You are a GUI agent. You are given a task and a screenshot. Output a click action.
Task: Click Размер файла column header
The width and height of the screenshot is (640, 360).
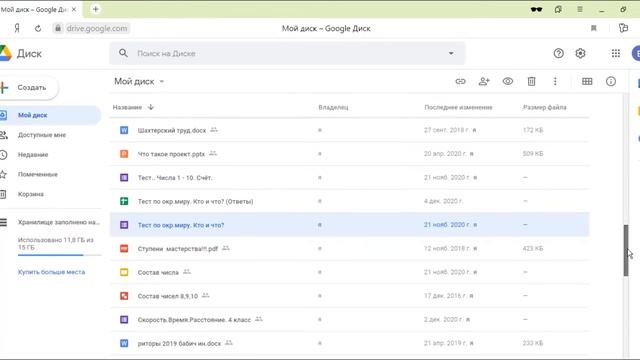544,107
